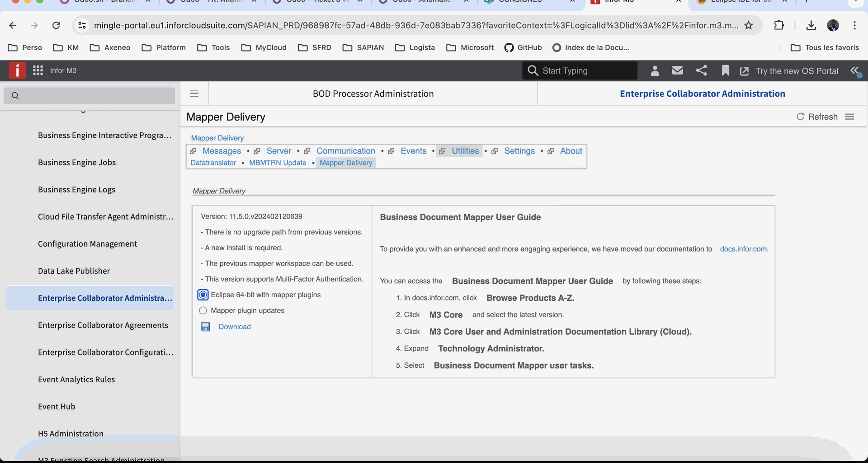
Task: Open the options menu beside Refresh
Action: coord(849,117)
